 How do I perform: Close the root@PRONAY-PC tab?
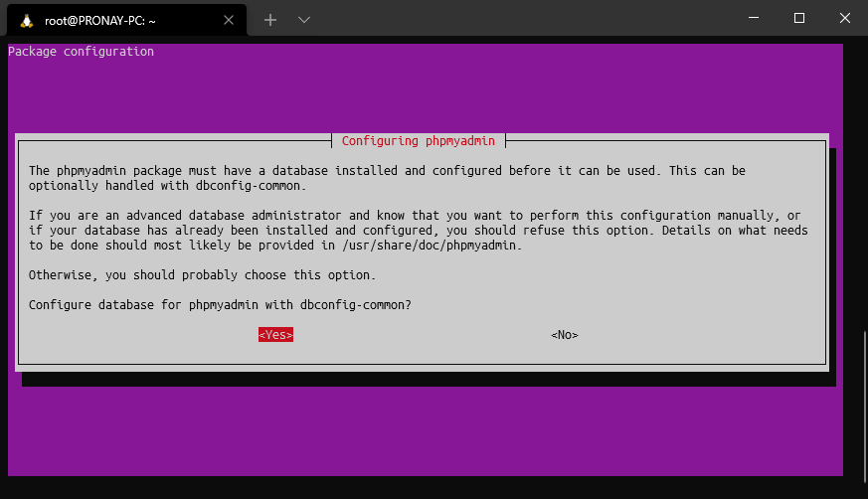click(229, 21)
